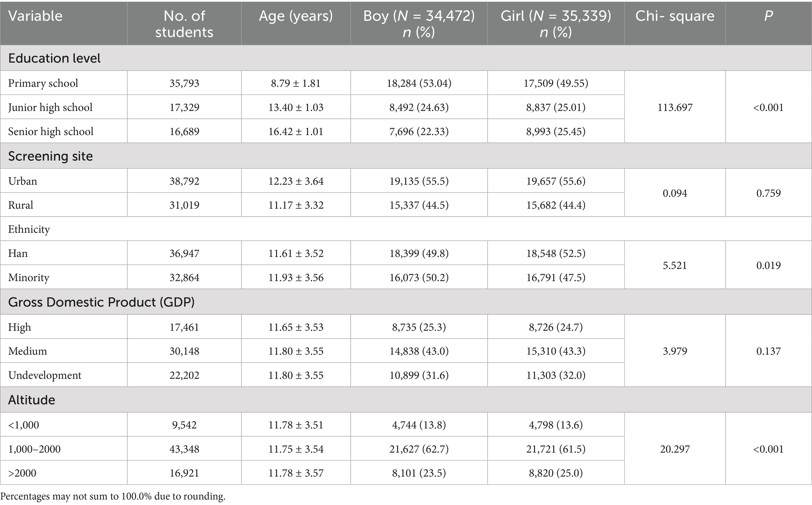Screen dimensions: 812x505
Task: Click the "Girl (N = 35,339)" header
Action: (556, 24)
